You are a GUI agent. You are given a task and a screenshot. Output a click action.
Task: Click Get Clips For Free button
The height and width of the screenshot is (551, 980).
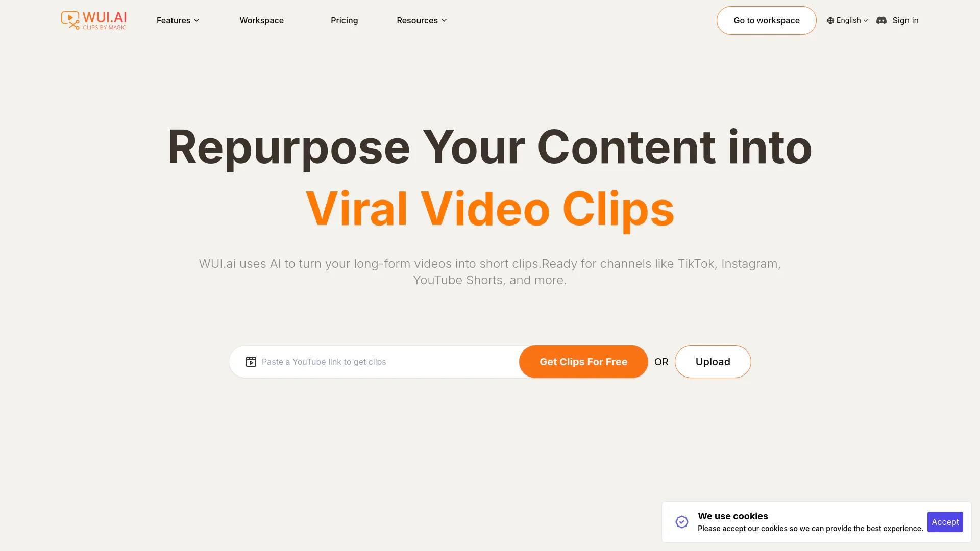coord(583,361)
